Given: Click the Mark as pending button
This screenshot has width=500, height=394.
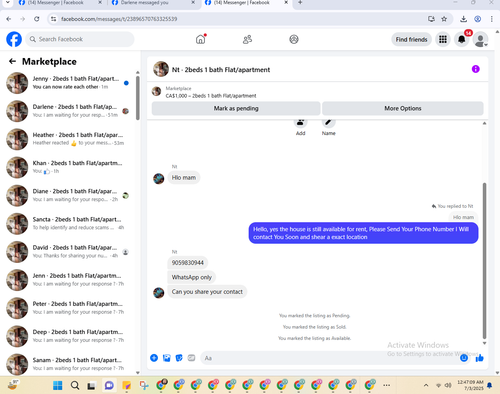Looking at the screenshot, I should (x=236, y=108).
